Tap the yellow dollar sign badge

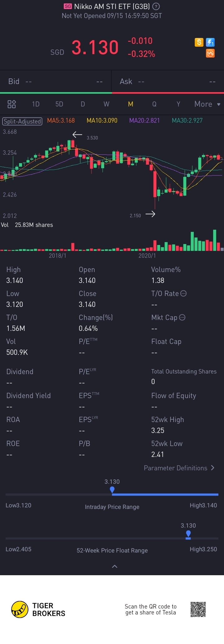(199, 42)
